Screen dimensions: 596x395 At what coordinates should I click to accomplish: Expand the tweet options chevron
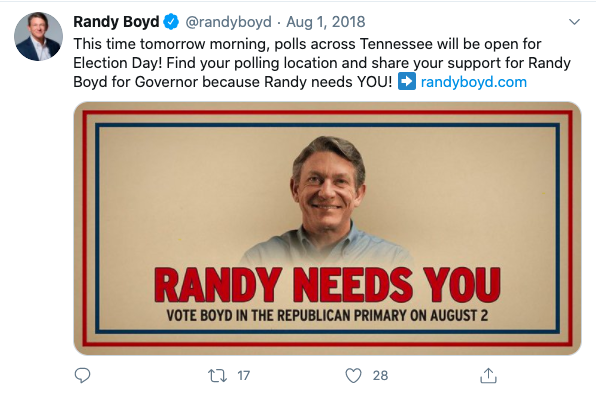pyautogui.click(x=574, y=22)
